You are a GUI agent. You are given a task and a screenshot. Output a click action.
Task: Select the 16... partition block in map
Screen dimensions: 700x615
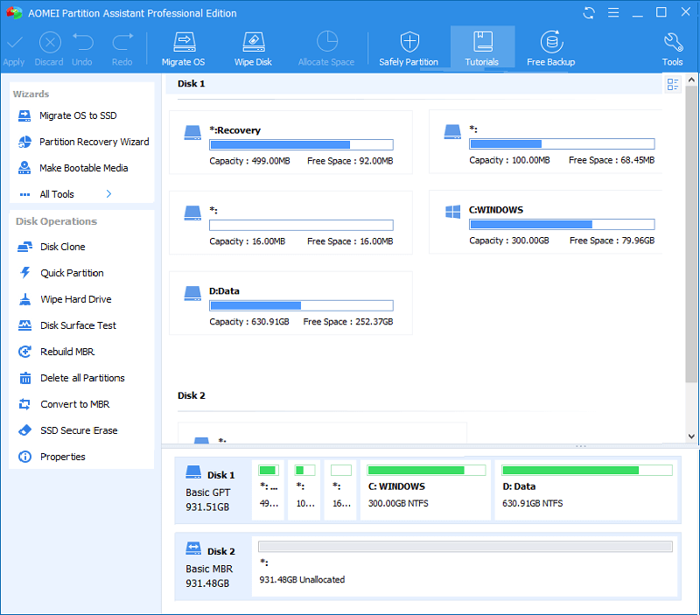click(340, 491)
